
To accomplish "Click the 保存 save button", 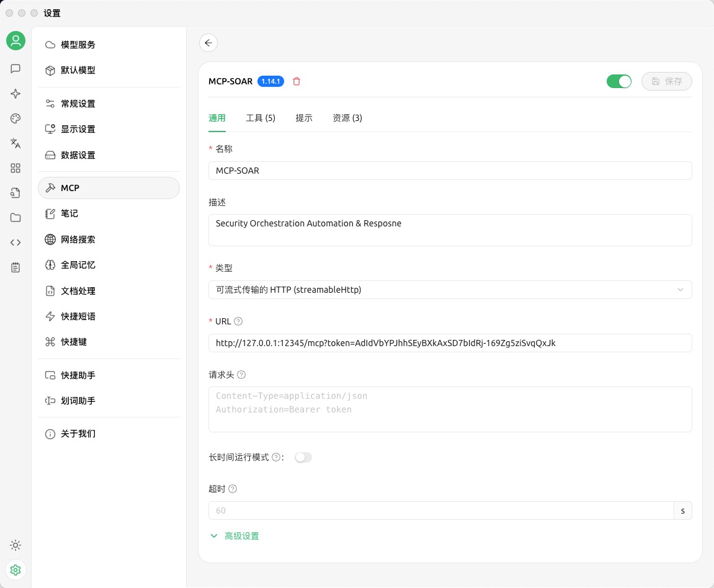I will coord(666,81).
